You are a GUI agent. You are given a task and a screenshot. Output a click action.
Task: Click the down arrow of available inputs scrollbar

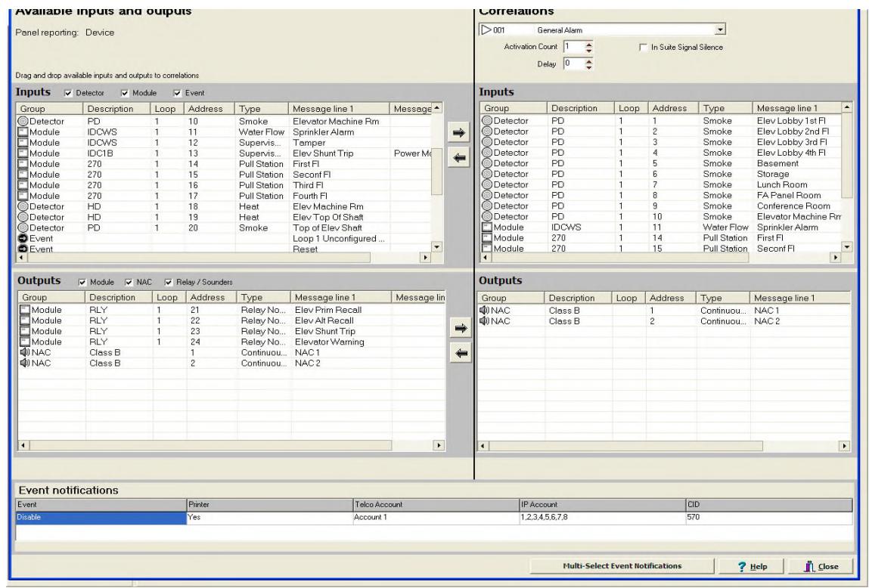[x=436, y=247]
